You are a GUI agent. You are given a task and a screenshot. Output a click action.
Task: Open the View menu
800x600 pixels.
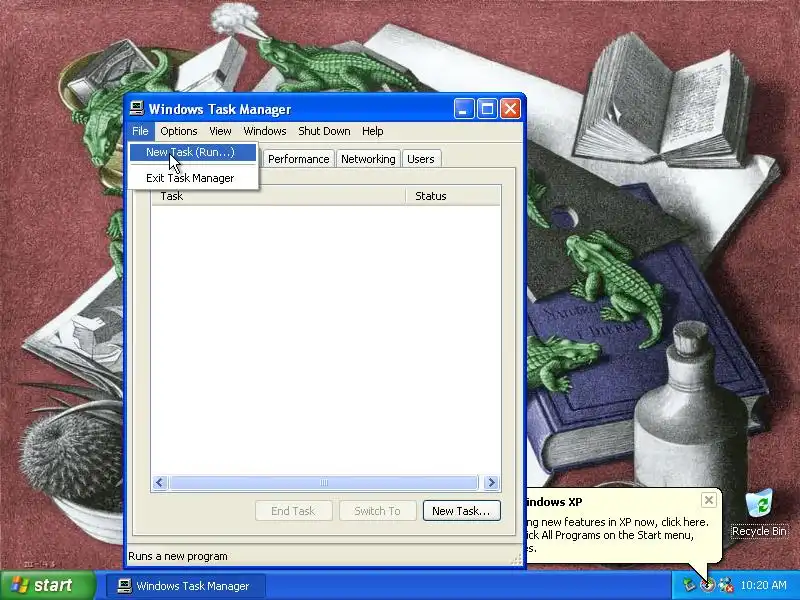pos(220,131)
